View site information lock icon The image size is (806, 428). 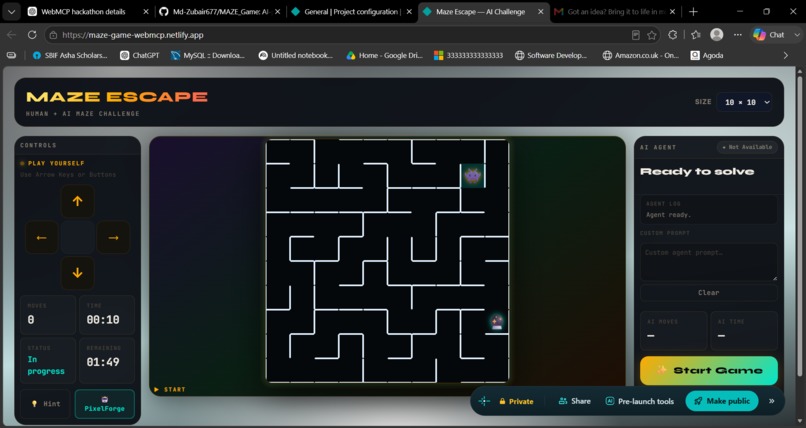(x=53, y=35)
